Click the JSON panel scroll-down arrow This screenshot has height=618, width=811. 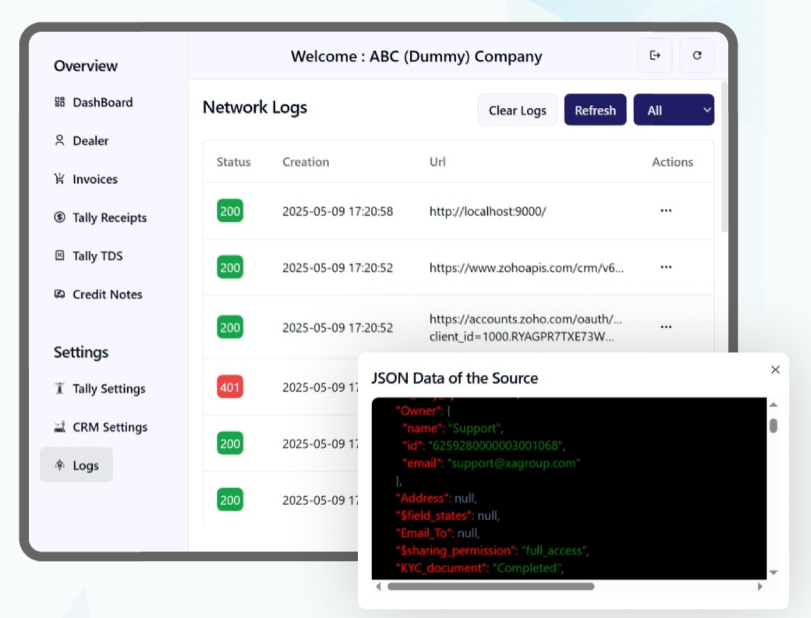[x=773, y=572]
